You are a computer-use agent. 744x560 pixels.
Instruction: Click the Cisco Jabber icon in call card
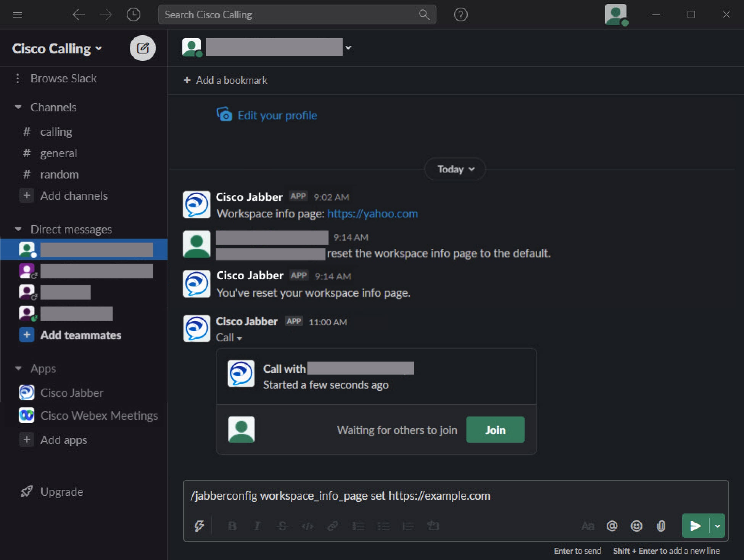(241, 373)
